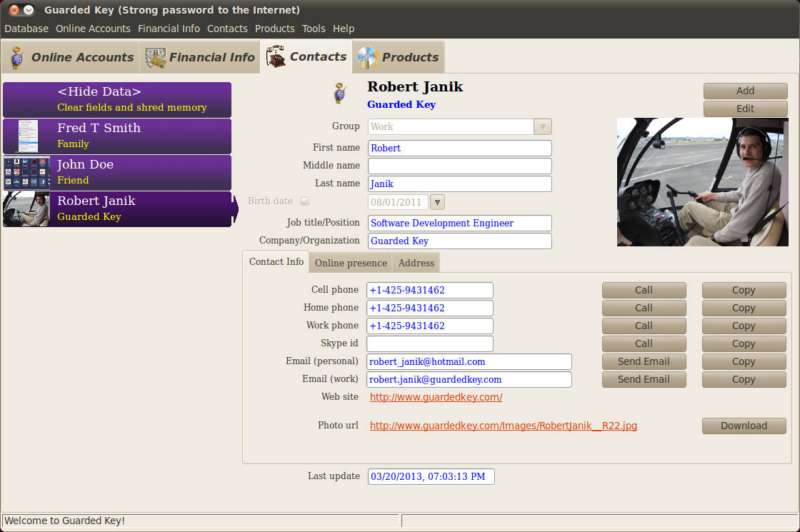Click the Online Accounts key-shield icon
The height and width of the screenshot is (532, 800).
(17, 58)
